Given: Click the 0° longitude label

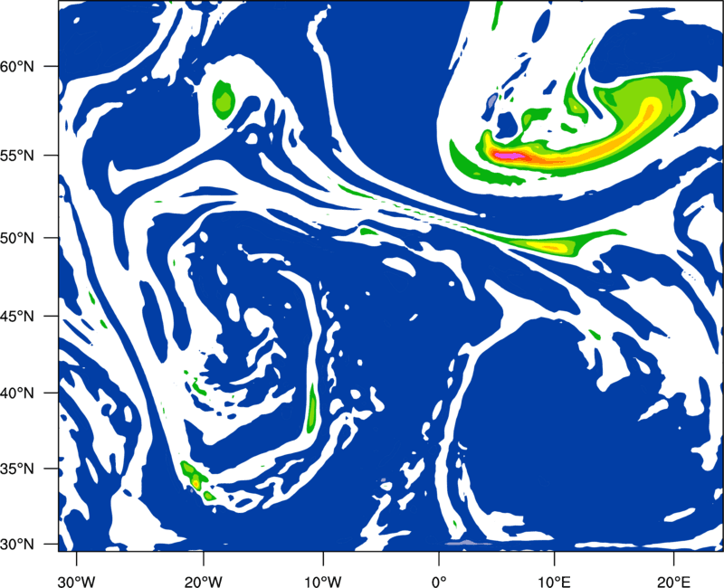Looking at the screenshot, I should pos(439,582).
